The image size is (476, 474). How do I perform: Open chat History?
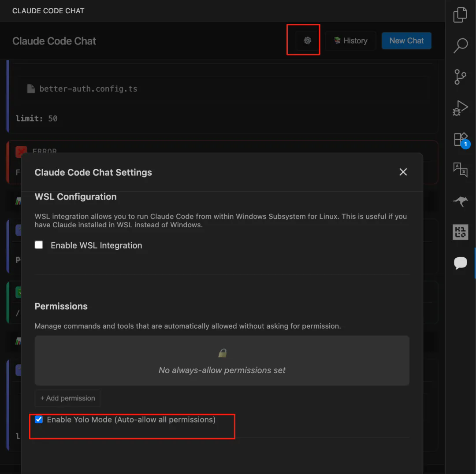pos(351,41)
